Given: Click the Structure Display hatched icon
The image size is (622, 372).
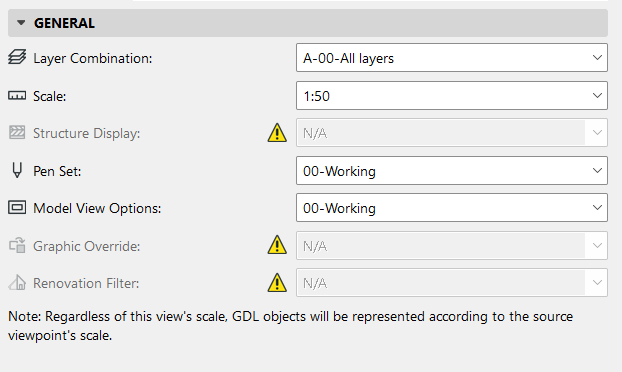Looking at the screenshot, I should (17, 132).
